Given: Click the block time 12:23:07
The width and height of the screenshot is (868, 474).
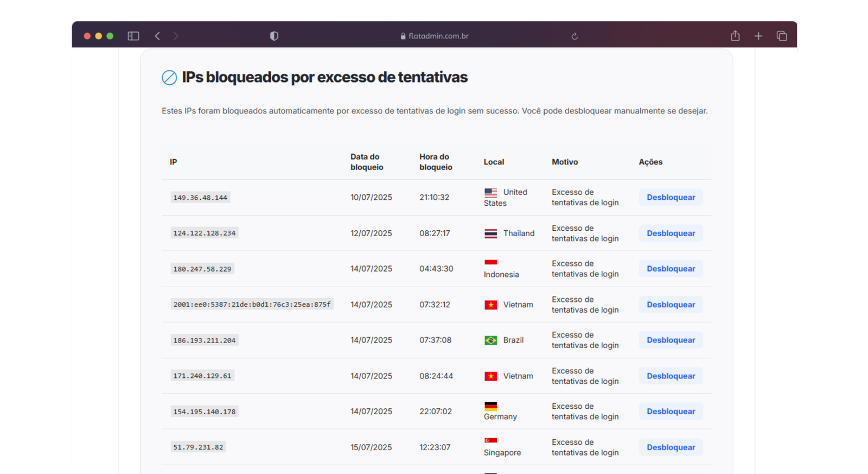Looking at the screenshot, I should click(x=435, y=447).
